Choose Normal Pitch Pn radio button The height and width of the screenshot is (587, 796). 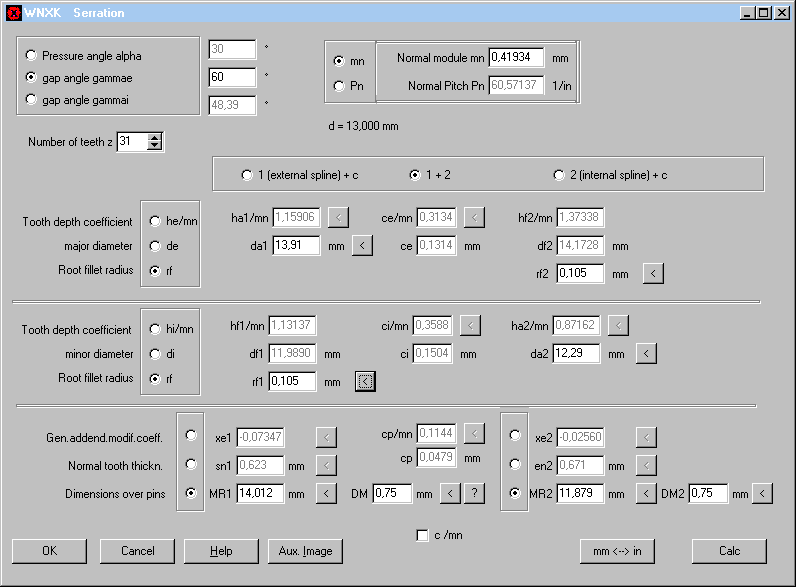[339, 86]
